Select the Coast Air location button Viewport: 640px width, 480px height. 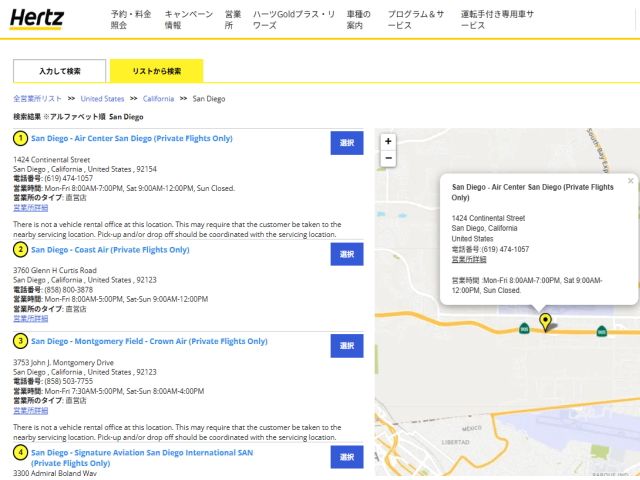click(346, 254)
